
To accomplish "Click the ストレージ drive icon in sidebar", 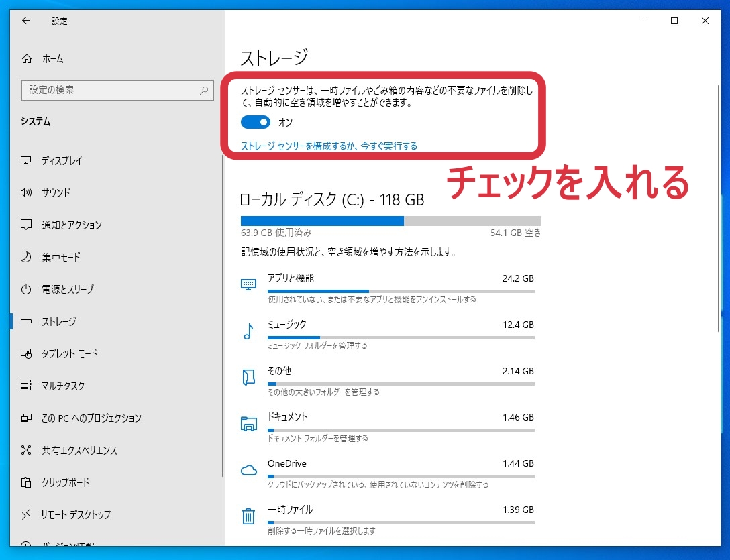I will (26, 321).
